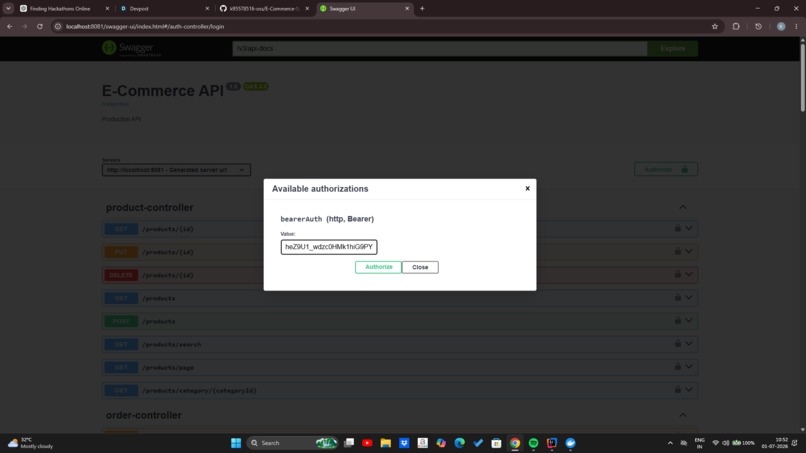
Task: Click lock icon on /products/page row
Action: pyautogui.click(x=677, y=367)
